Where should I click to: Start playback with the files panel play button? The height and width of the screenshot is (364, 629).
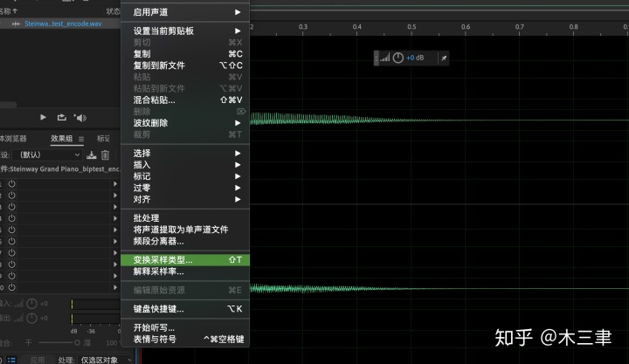(x=43, y=118)
